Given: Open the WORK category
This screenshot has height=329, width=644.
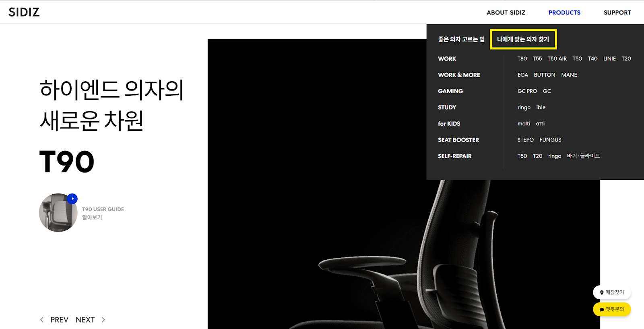Looking at the screenshot, I should tap(447, 59).
